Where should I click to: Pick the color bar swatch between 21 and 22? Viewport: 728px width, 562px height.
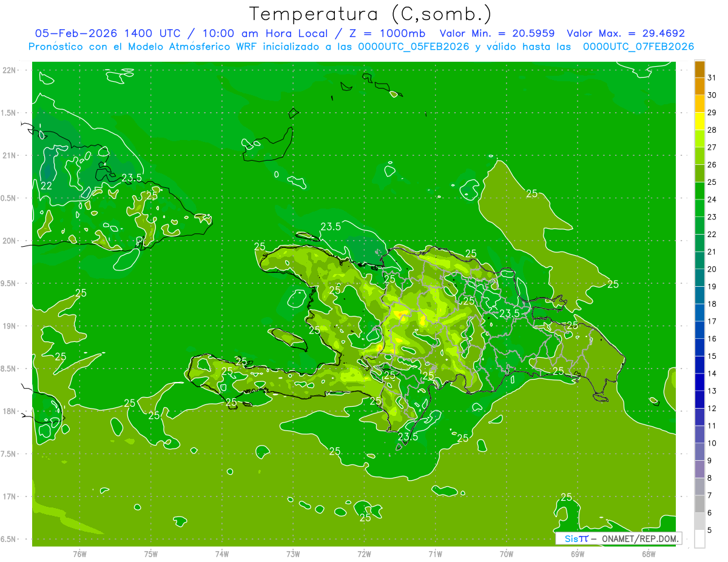click(699, 243)
